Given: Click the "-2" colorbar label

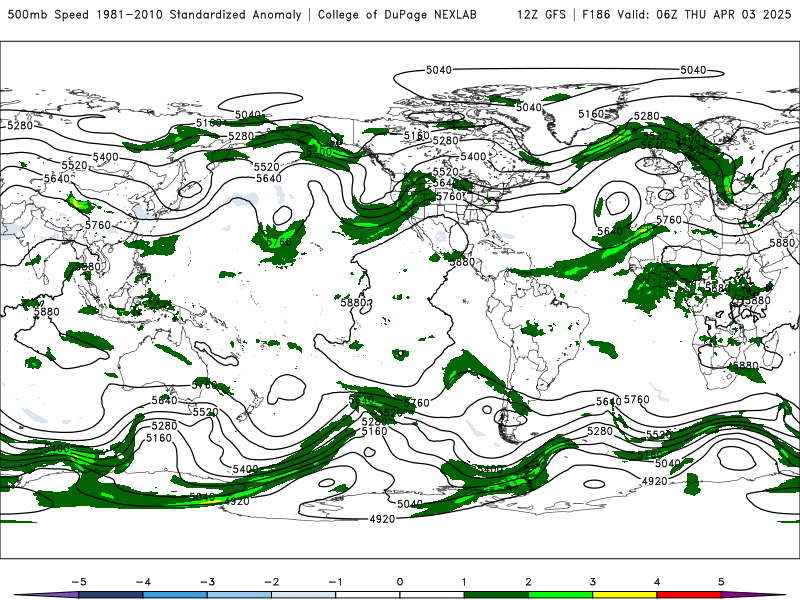Looking at the screenshot, I should click(271, 582).
